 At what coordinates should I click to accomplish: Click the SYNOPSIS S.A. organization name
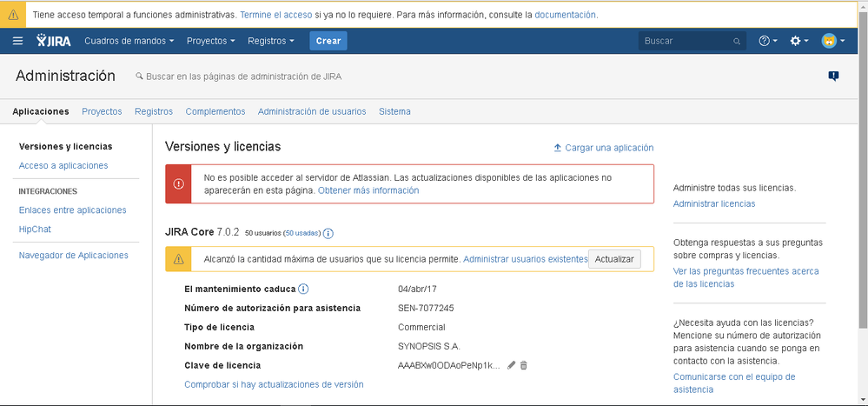[x=429, y=346]
